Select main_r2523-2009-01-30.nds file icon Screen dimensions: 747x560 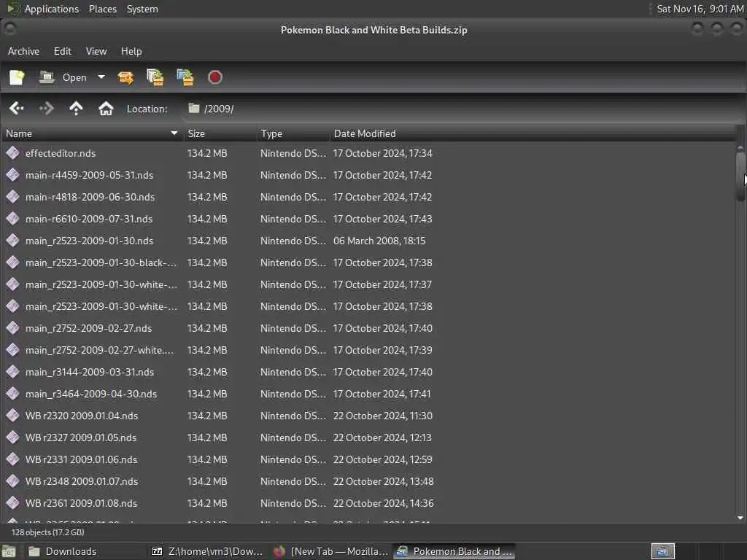[13, 241]
